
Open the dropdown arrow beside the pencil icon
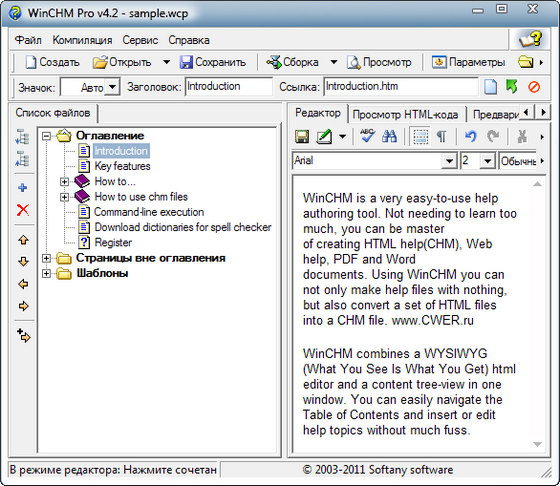[342, 136]
